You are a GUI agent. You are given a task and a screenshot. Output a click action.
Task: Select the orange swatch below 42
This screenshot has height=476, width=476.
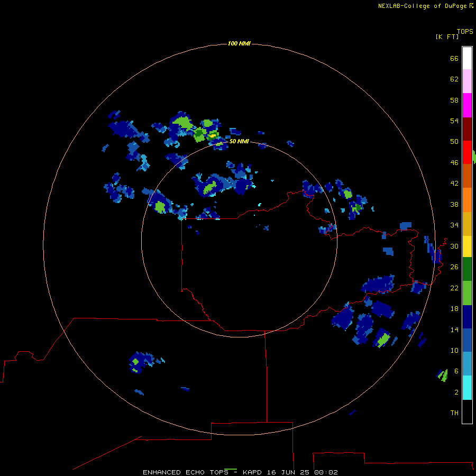pos(467,200)
